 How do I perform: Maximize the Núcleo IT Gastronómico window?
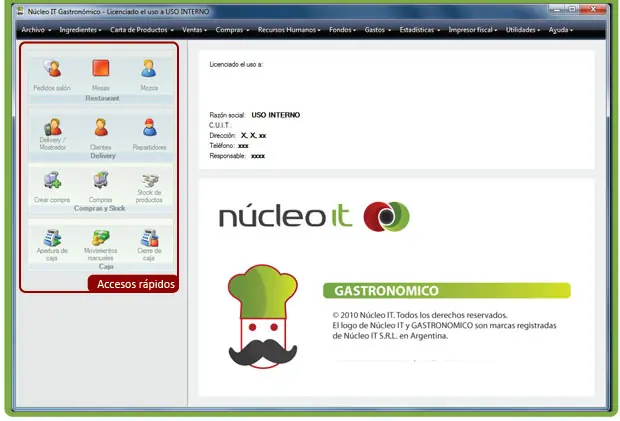(x=572, y=9)
